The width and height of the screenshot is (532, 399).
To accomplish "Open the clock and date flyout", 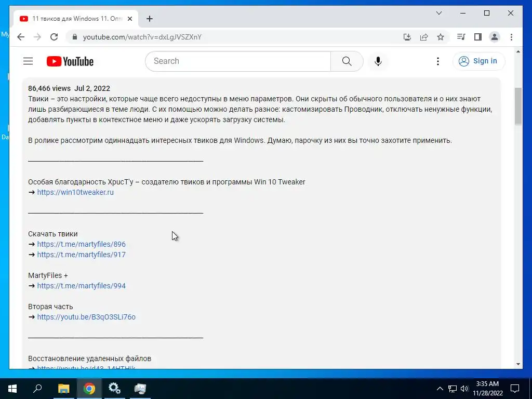I will coord(487,389).
